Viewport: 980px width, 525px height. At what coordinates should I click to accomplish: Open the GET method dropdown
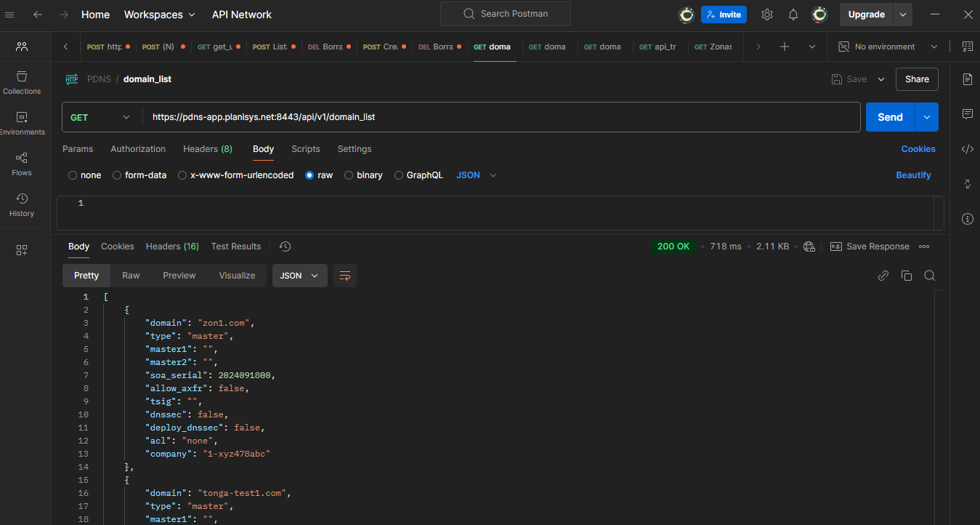pos(101,117)
